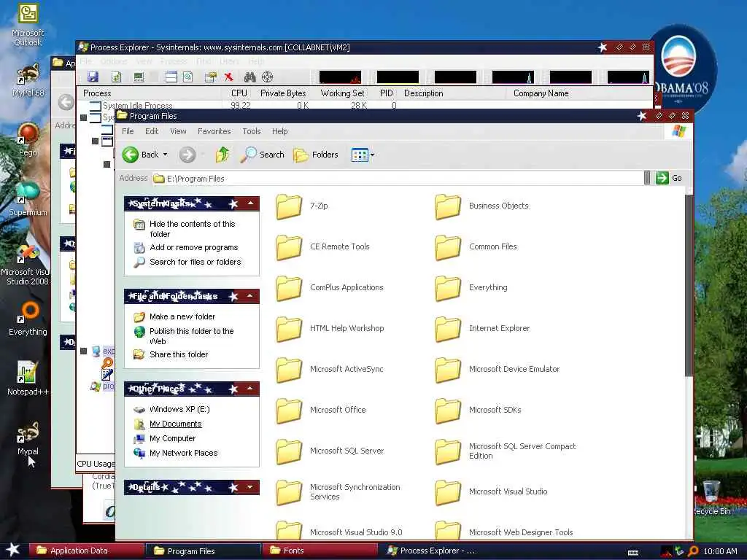747x560 pixels.
Task: Click Add or remove programs link
Action: (194, 248)
